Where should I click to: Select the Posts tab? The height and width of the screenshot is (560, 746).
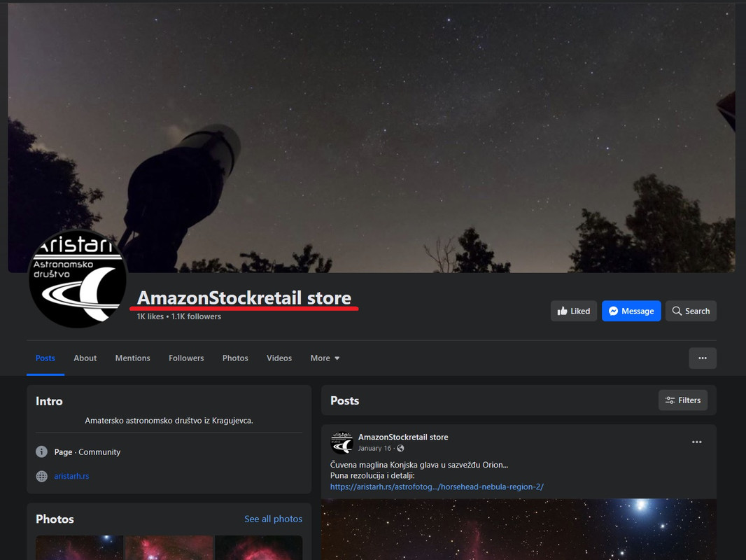coord(45,358)
